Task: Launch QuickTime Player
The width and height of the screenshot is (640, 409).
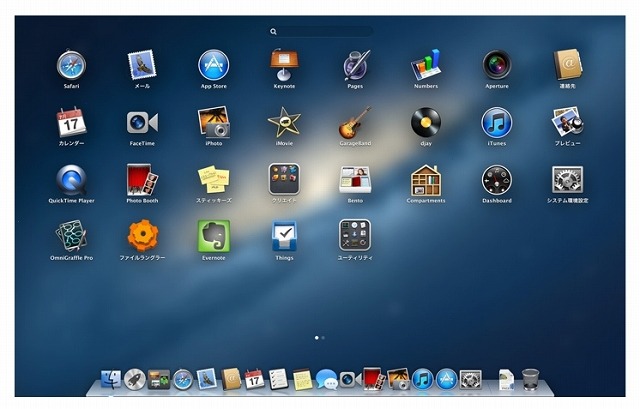Action: point(71,180)
